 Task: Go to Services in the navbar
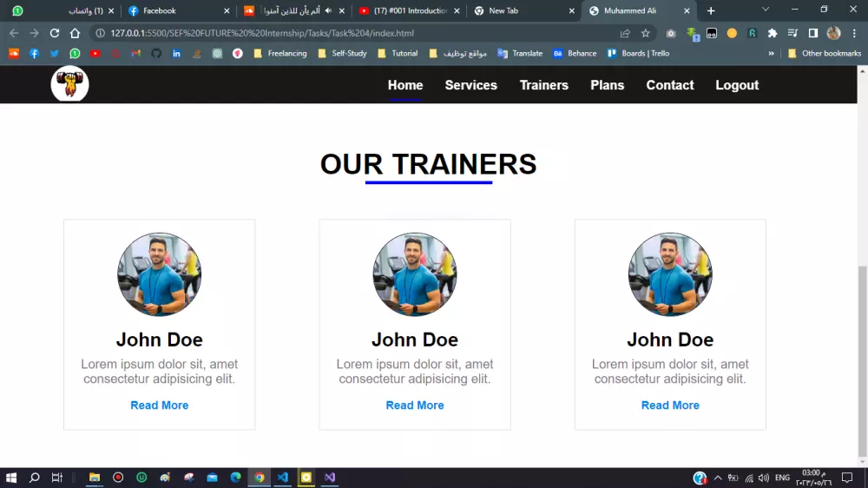[x=471, y=85]
